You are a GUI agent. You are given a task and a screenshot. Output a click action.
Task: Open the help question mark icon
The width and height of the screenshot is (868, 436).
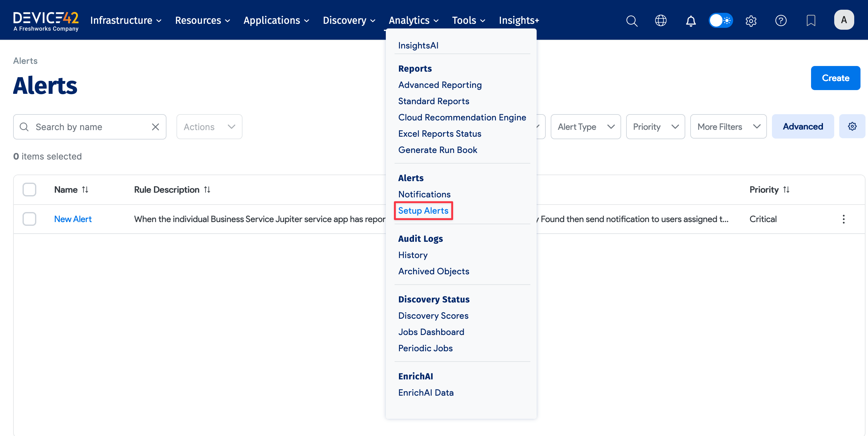(780, 21)
